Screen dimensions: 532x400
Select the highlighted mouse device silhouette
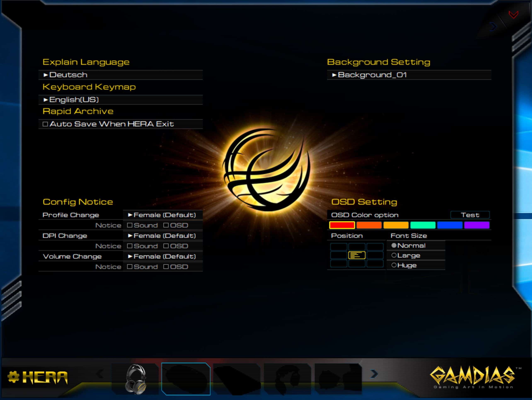pyautogui.click(x=186, y=379)
